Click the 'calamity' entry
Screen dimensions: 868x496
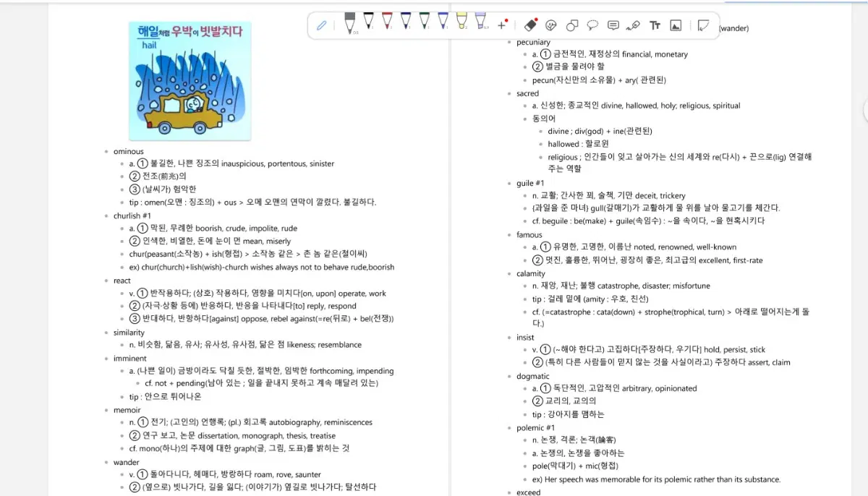[x=531, y=274]
